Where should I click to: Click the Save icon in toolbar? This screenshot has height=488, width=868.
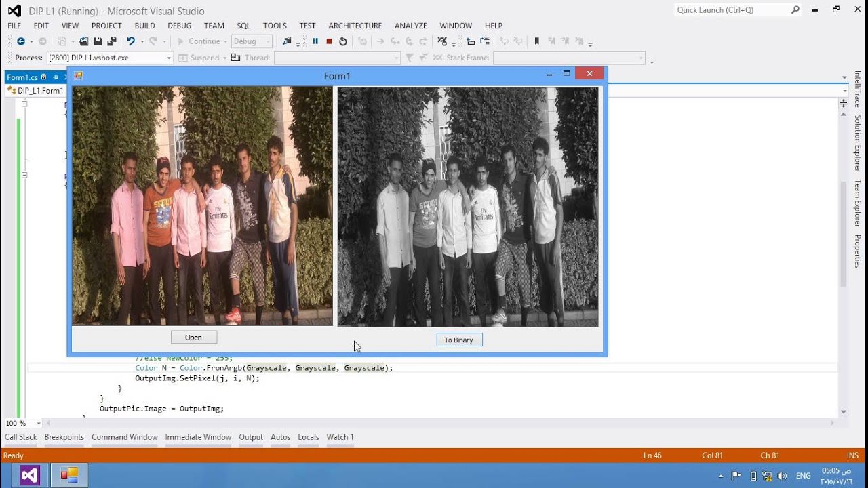98,41
